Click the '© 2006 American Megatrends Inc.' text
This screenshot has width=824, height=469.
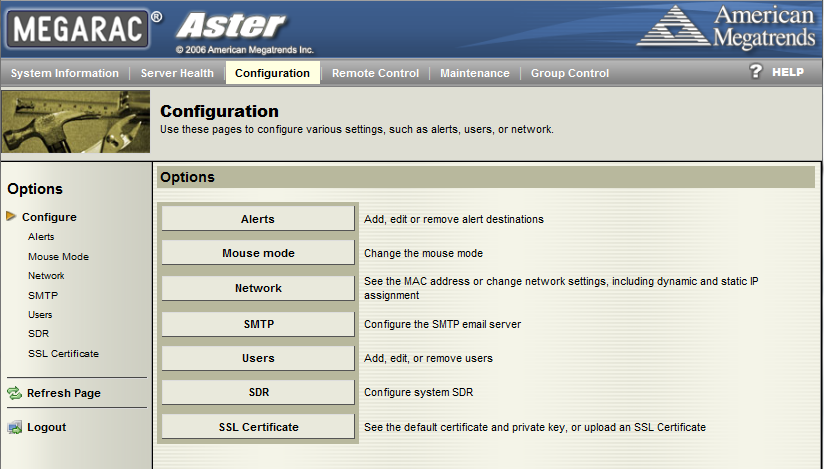(244, 50)
